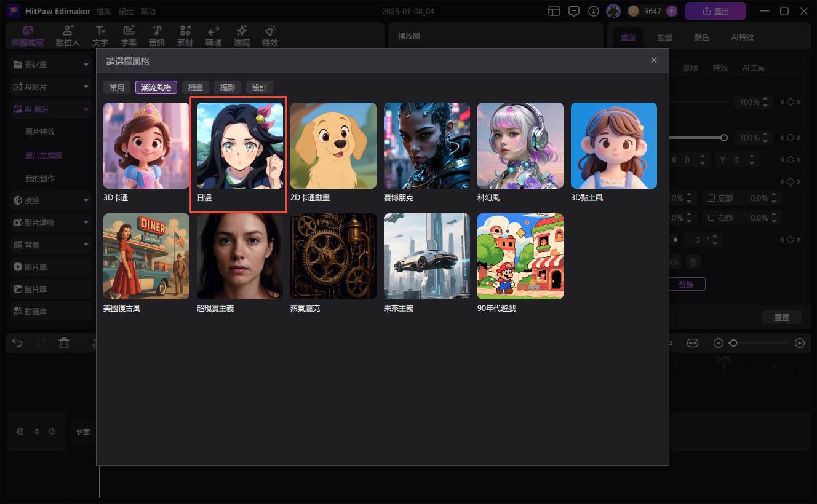Open the 轉場 transitions panel
Screen dimensions: 817x504
(213, 36)
